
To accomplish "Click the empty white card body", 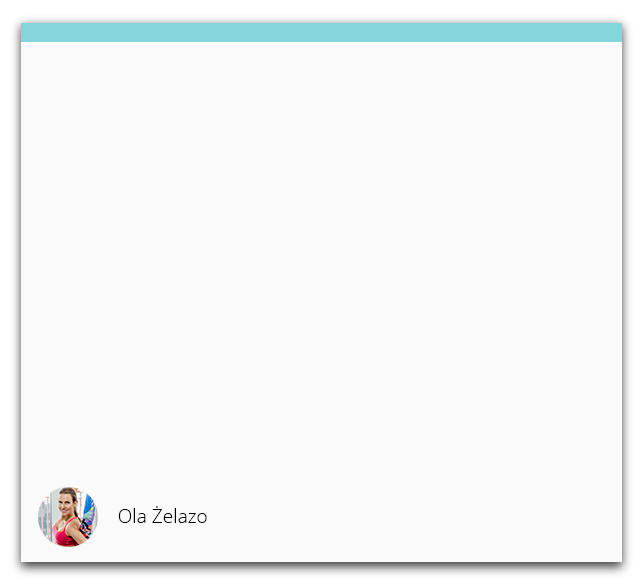I will click(322, 262).
